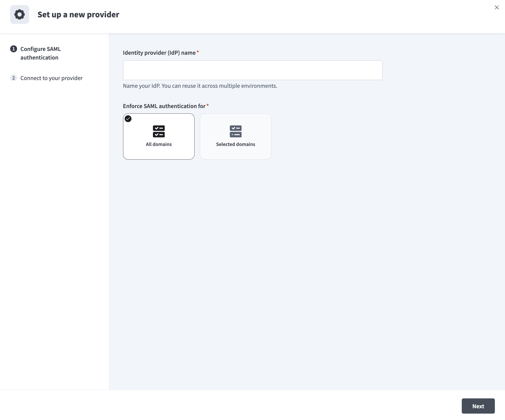Click the Selected domains card label
The image size is (505, 420).
pyautogui.click(x=235, y=144)
